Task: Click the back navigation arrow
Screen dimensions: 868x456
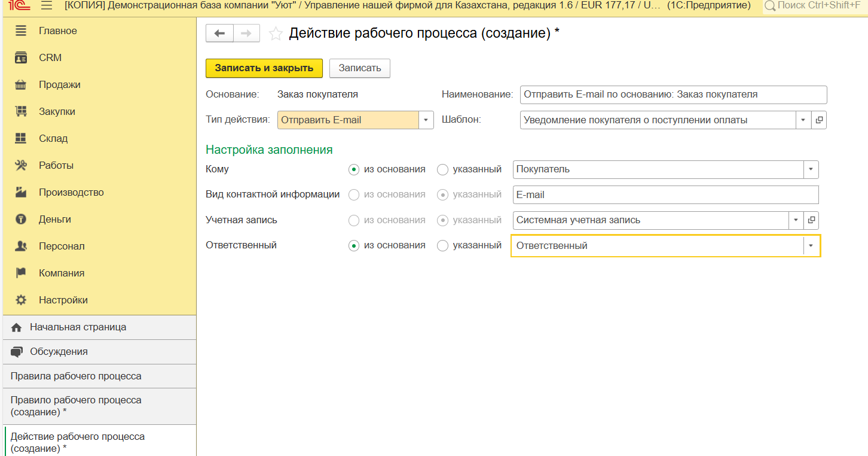Action: [x=219, y=34]
